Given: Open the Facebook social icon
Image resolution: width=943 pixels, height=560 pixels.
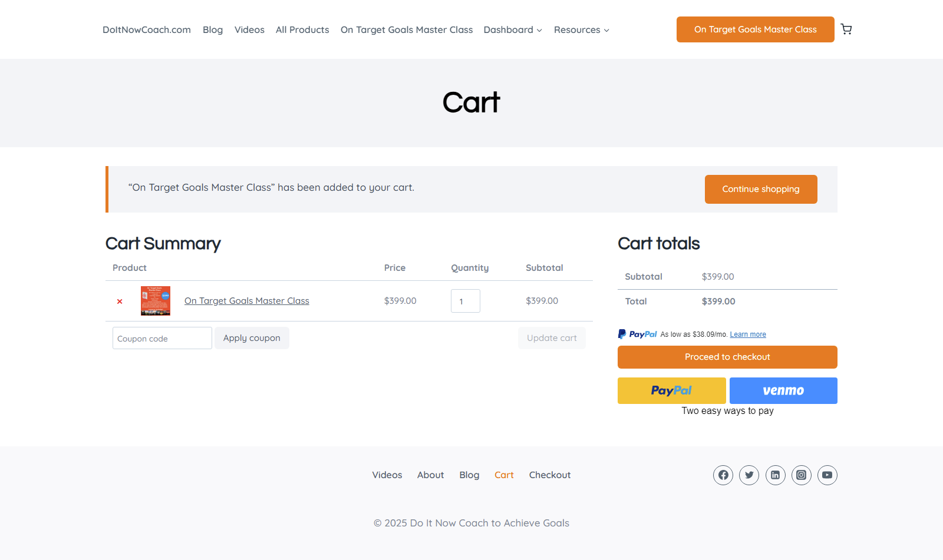Looking at the screenshot, I should (x=723, y=475).
